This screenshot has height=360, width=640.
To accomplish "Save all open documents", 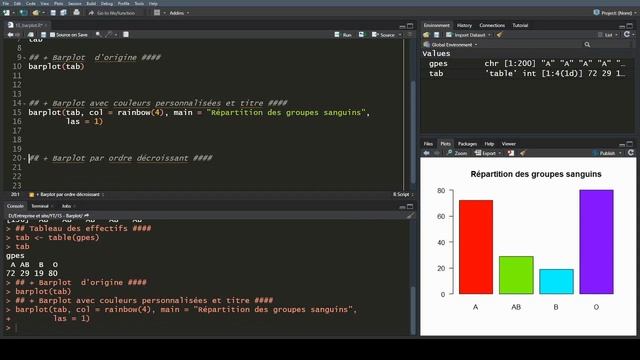I will pyautogui.click(x=63, y=13).
